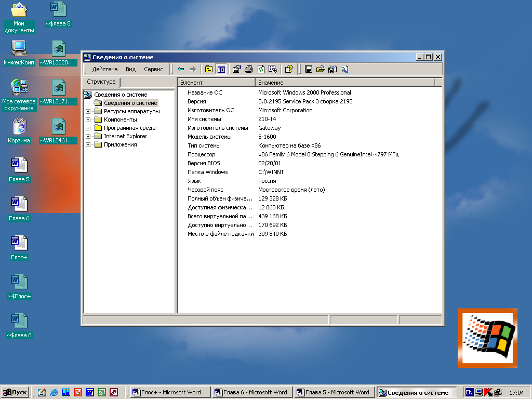The image size is (532, 399).
Task: Go up one level using the folder icon
Action: pos(209,69)
